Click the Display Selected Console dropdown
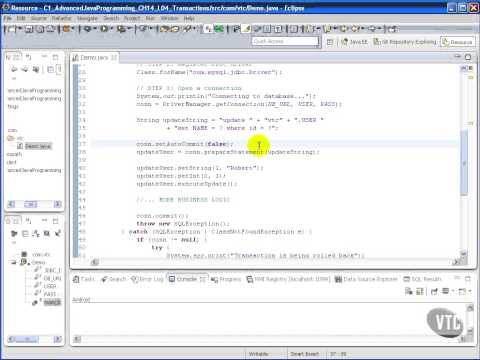The width and height of the screenshot is (480, 360). (448, 292)
